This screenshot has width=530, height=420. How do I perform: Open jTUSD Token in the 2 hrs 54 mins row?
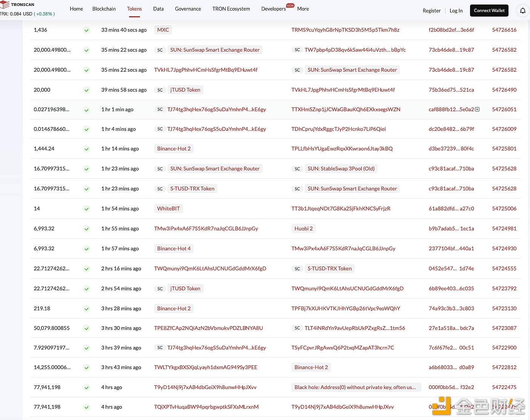[x=185, y=288]
